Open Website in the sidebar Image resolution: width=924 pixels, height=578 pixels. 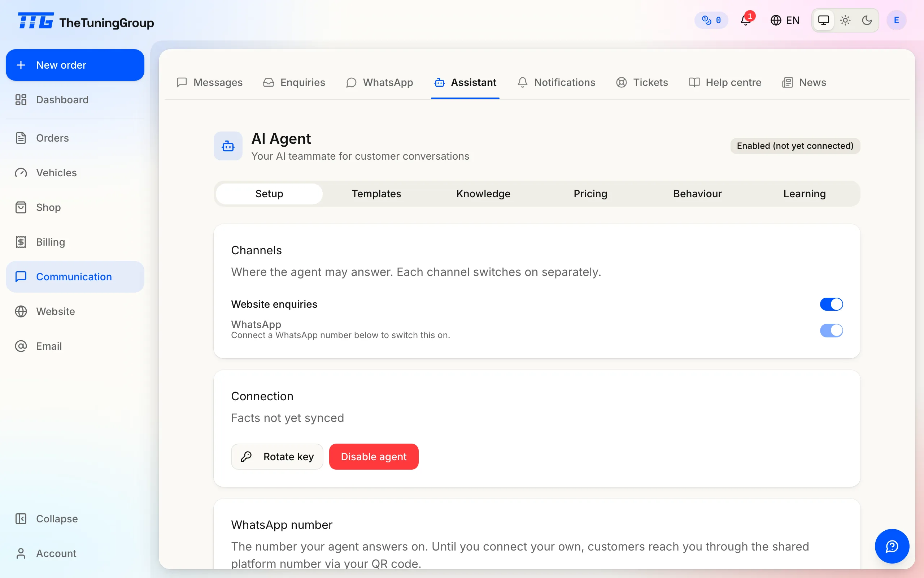(75, 311)
